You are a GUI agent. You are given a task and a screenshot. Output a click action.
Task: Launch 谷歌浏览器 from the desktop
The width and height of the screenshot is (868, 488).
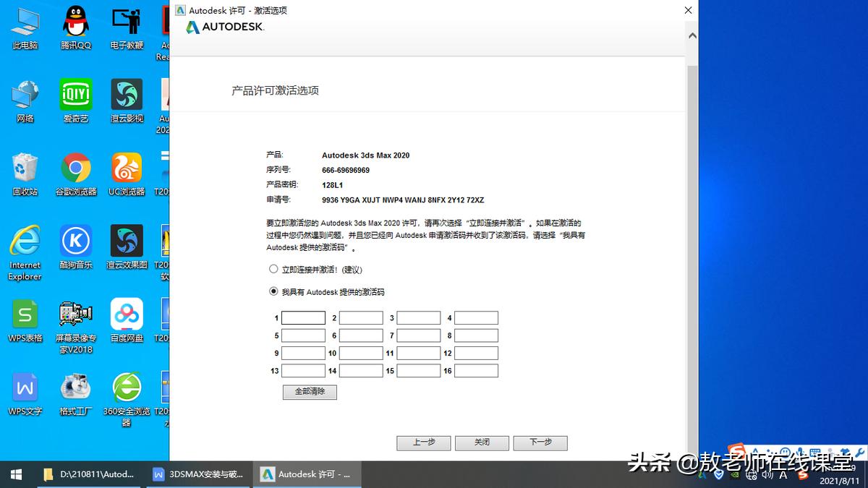tap(75, 168)
